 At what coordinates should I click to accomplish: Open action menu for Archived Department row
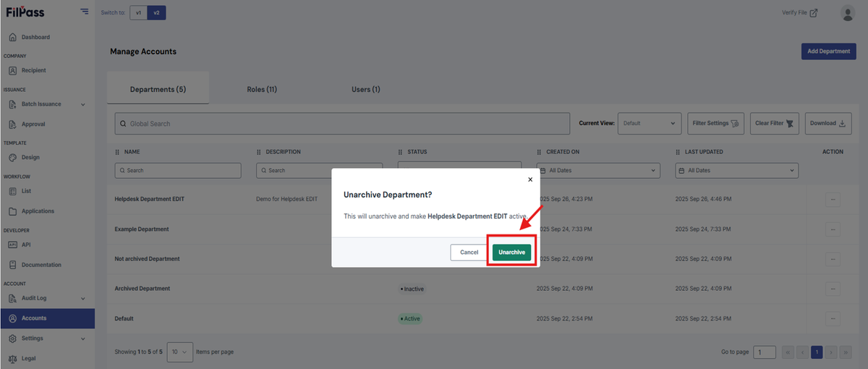tap(833, 288)
